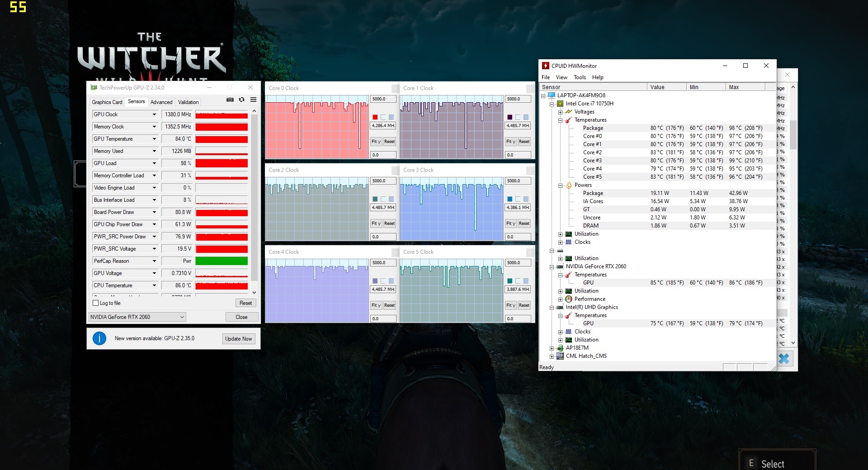The image size is (868, 470).
Task: Click the teal swatch on Core 5 Clock
Action: pyautogui.click(x=509, y=281)
